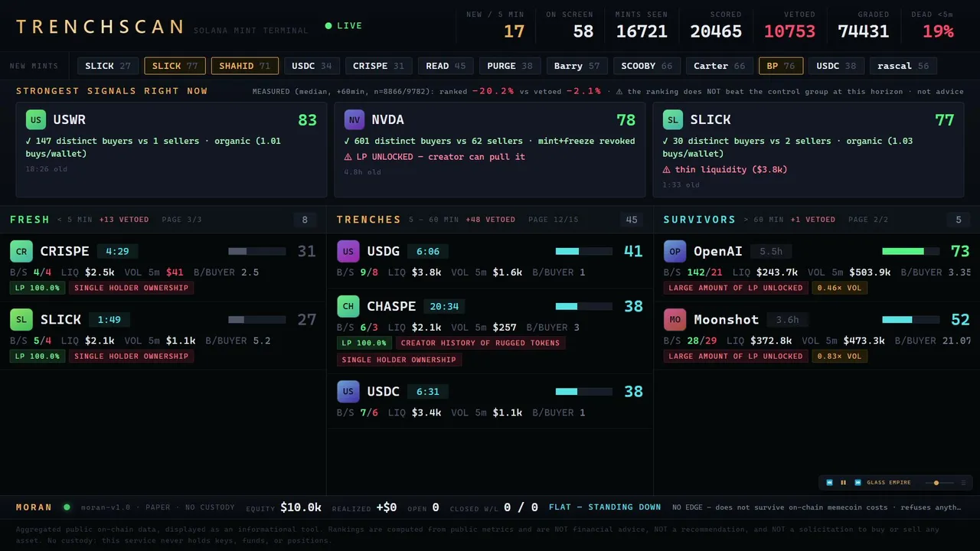Select the Barry 57 mint chip
Screen dimensions: 980x551
577,66
